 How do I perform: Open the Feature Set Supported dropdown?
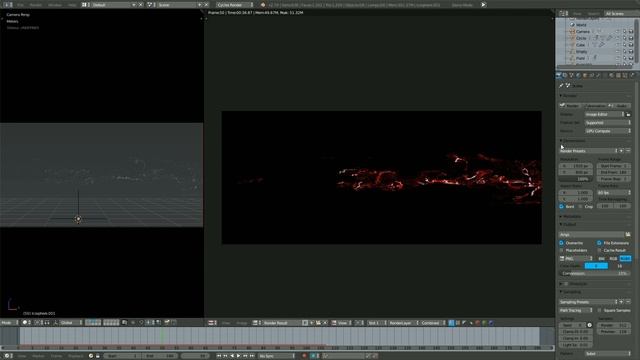pos(608,122)
